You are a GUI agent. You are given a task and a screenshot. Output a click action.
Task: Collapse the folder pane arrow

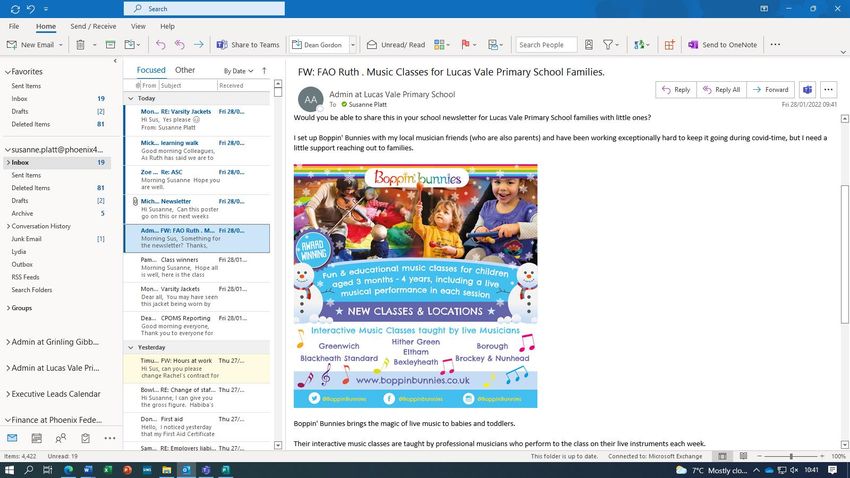pyautogui.click(x=115, y=61)
